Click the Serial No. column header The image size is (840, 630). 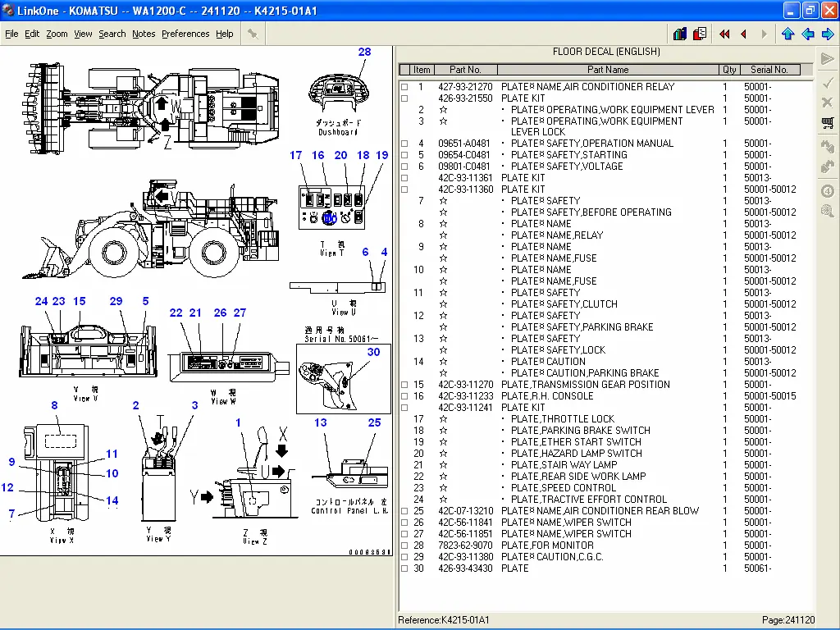point(769,70)
